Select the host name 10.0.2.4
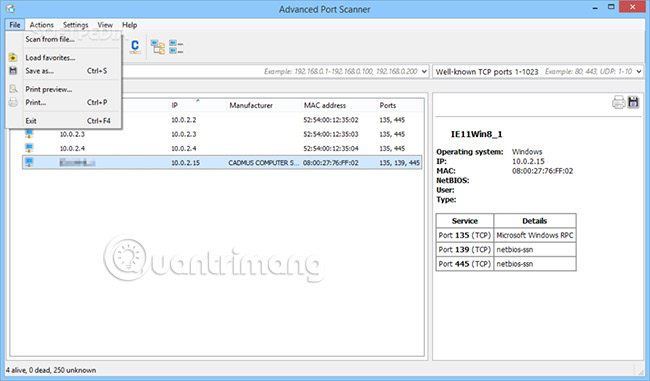Image resolution: width=650 pixels, height=381 pixels. (x=72, y=148)
